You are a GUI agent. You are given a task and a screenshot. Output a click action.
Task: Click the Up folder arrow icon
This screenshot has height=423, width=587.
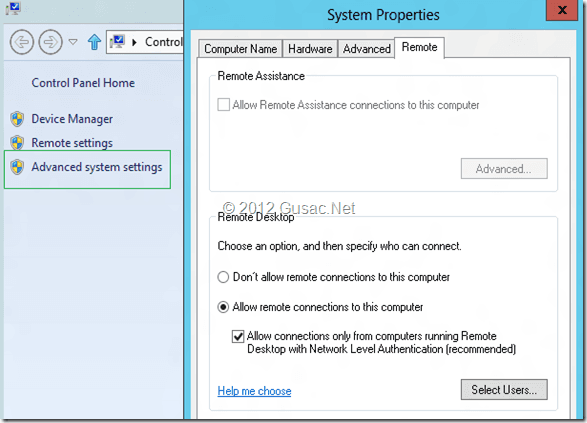click(94, 42)
